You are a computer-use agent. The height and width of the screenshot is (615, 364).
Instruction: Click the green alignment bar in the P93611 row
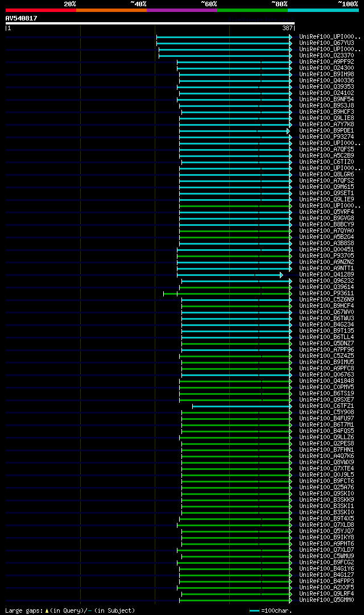(228, 294)
